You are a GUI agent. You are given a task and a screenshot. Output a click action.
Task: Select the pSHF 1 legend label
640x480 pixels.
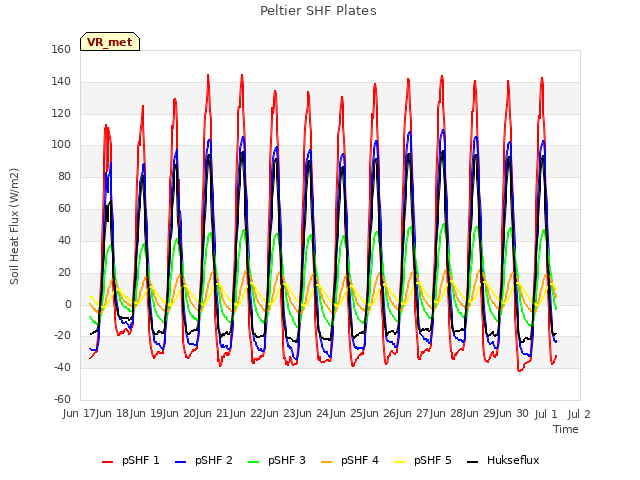(141, 460)
